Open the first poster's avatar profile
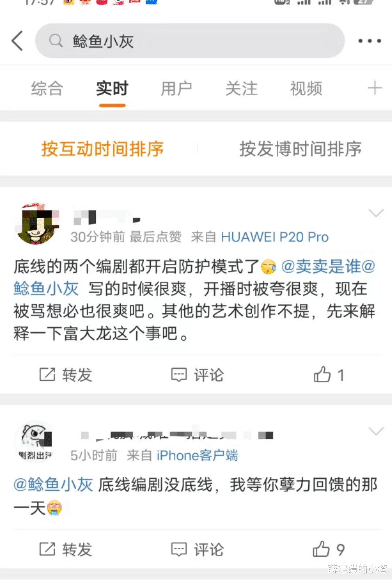The height and width of the screenshot is (580, 392). click(x=37, y=223)
